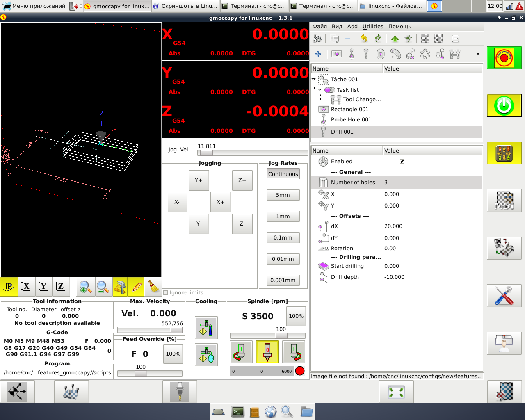Open MDI mode
This screenshot has height=420, width=525.
[x=504, y=201]
